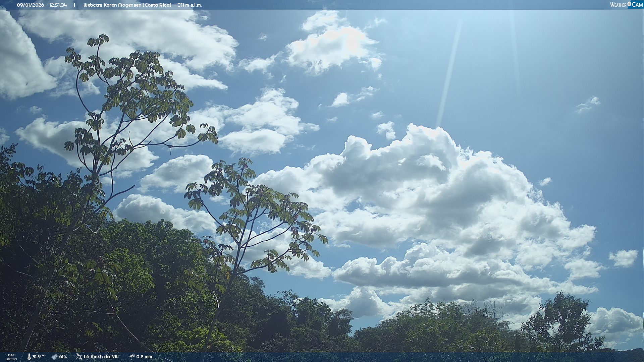The image size is (644, 362).
Task: Click the DATI METEO label
Action: pos(12,357)
